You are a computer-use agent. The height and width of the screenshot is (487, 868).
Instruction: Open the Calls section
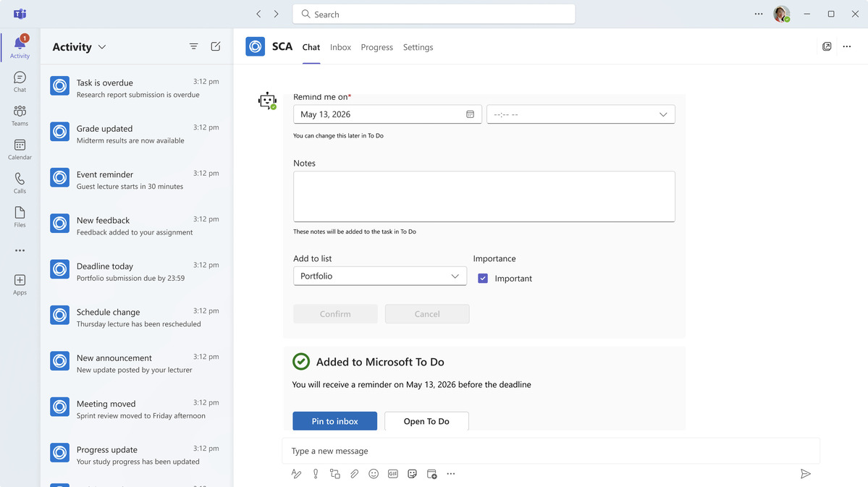click(20, 183)
